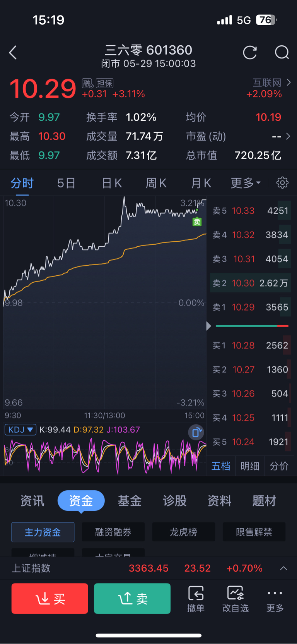Open 撤单 cancel order icon
This screenshot has width=297, height=644.
(x=196, y=599)
